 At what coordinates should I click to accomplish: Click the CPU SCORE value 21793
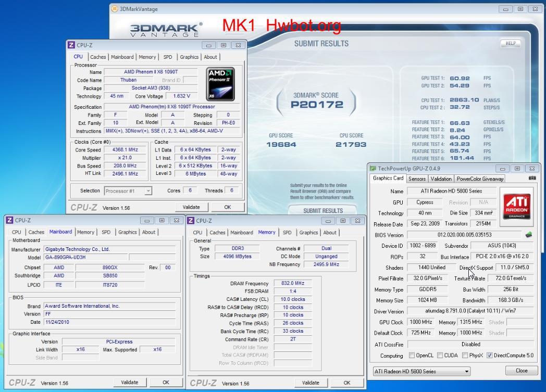point(351,144)
